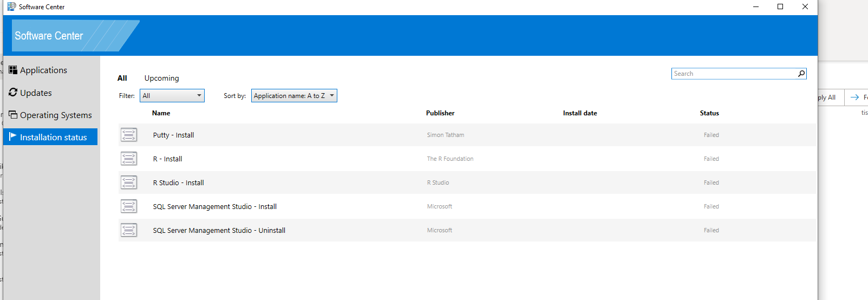Image resolution: width=868 pixels, height=300 pixels.
Task: Click the R - Install task sequence icon
Action: (x=129, y=159)
